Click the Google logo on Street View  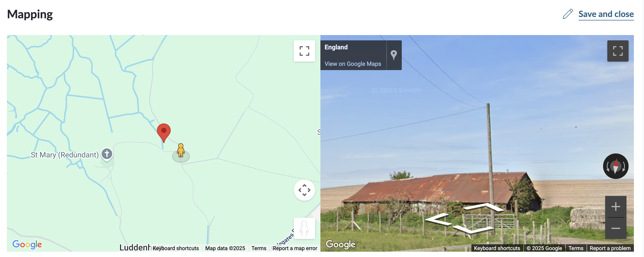(x=341, y=244)
